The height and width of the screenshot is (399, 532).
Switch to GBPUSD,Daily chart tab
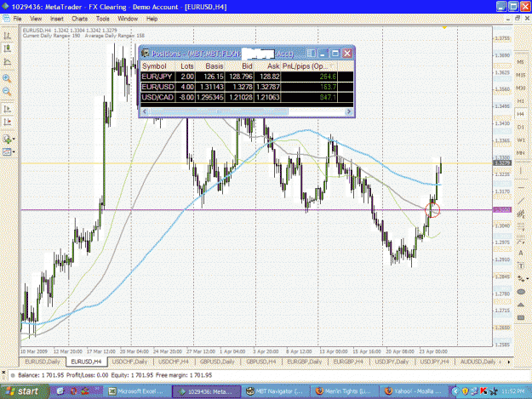coord(217,362)
